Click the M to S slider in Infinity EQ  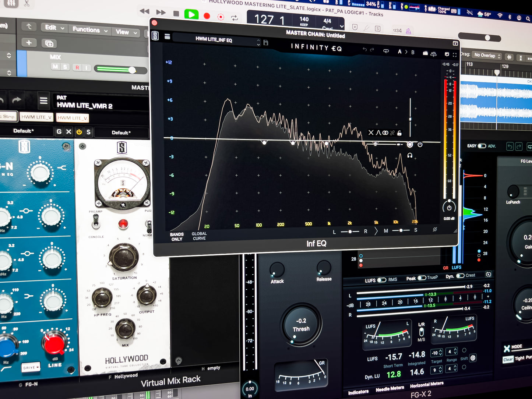coord(401,230)
